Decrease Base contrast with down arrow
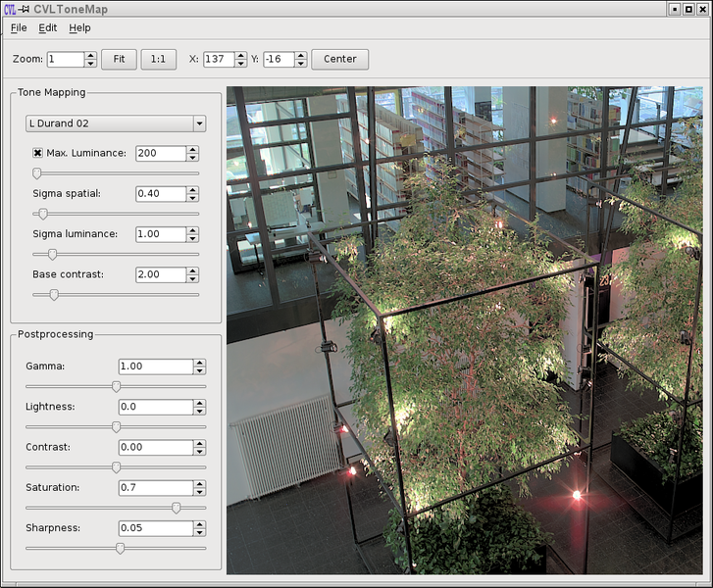 (193, 278)
